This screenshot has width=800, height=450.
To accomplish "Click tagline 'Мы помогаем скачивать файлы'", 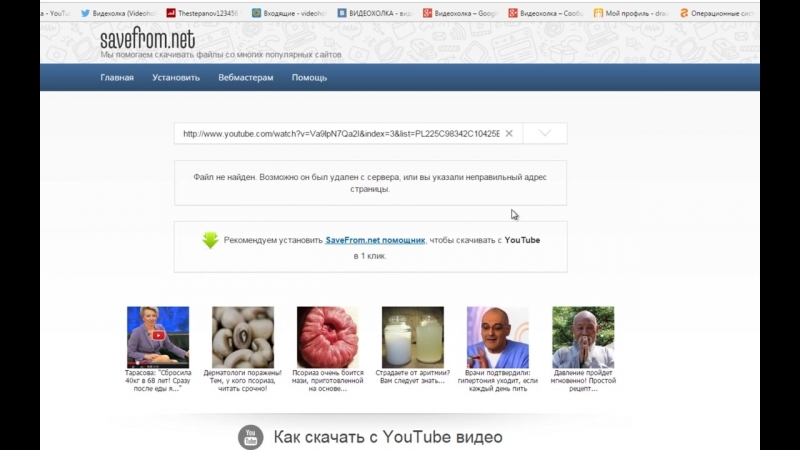I will [221, 55].
